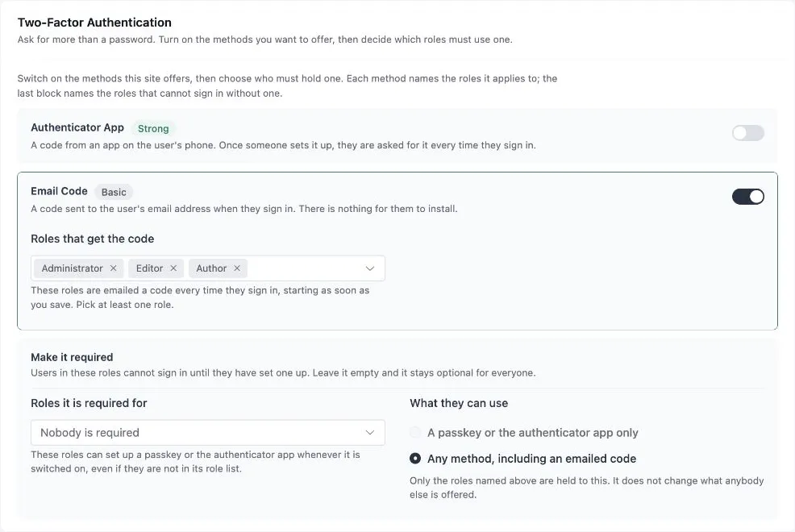Expand the Roles that get the code dropdown
795x532 pixels.
tap(369, 268)
